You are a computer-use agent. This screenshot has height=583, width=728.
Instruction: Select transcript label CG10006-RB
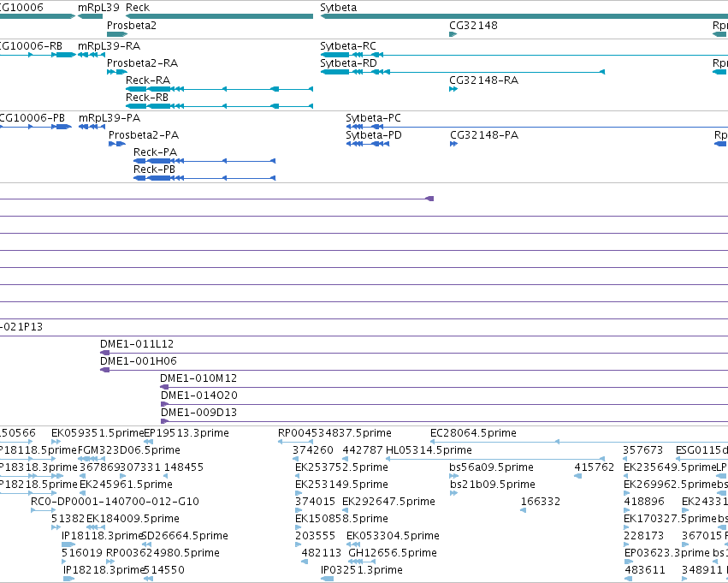[x=31, y=45]
